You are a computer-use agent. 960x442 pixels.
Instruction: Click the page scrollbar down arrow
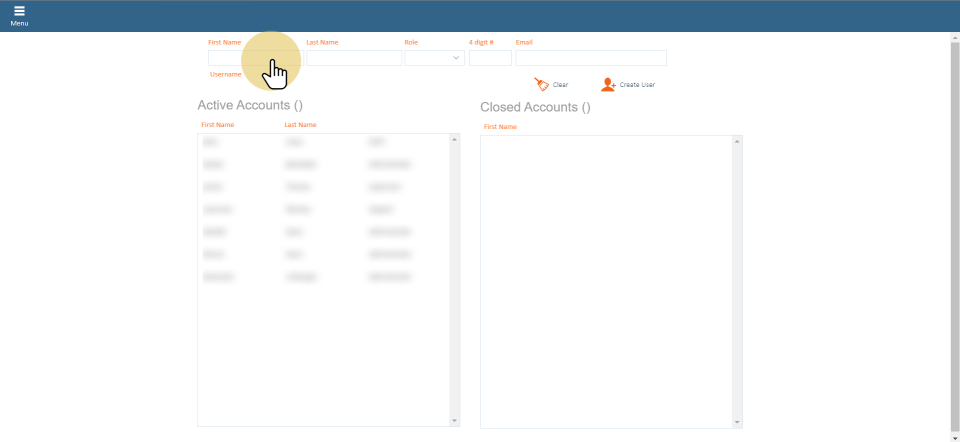coord(954,437)
